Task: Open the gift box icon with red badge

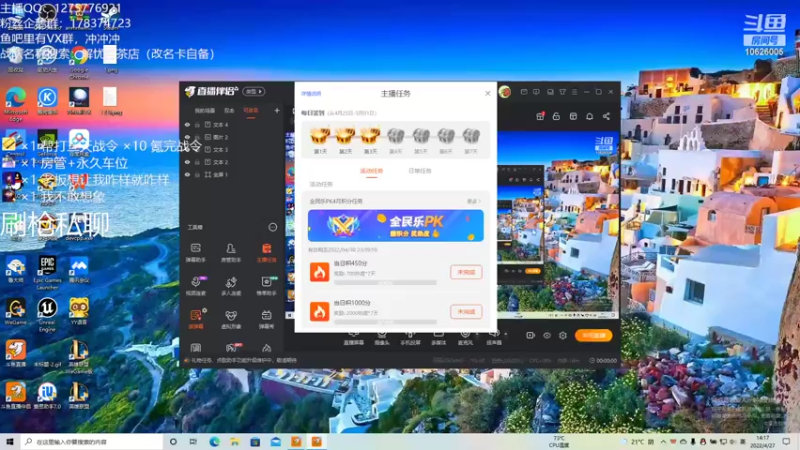Action: (540, 116)
